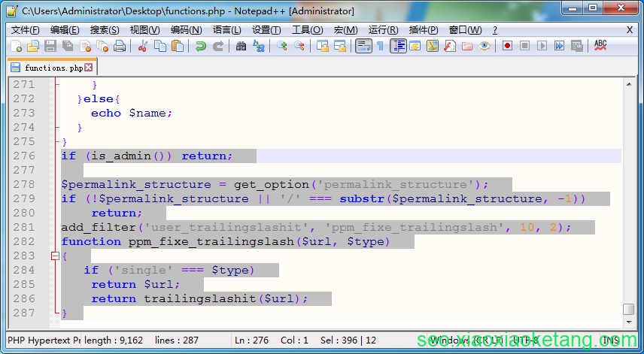Screen dimensions: 644x354
Task: Click the Zoom In magnifier icon
Action: (281, 46)
